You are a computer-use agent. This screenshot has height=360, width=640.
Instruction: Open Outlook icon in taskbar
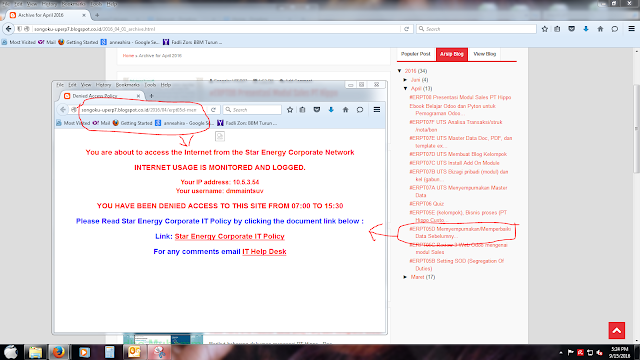[x=134, y=352]
